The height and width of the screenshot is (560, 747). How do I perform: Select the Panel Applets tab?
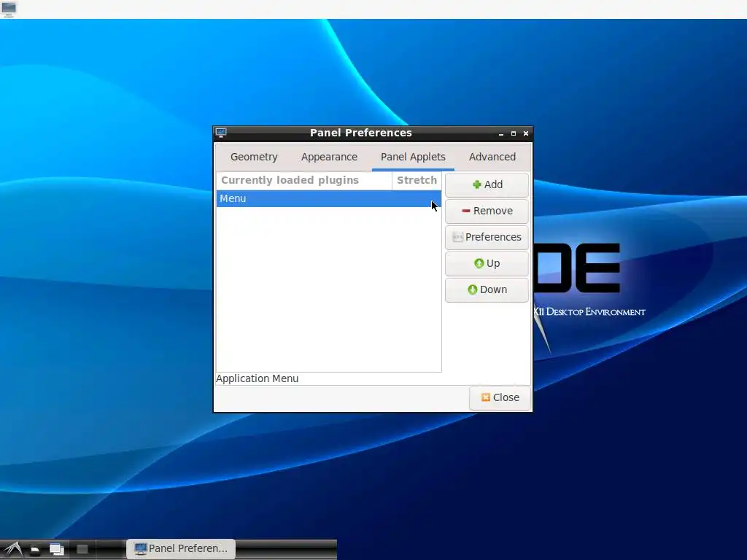(x=413, y=157)
